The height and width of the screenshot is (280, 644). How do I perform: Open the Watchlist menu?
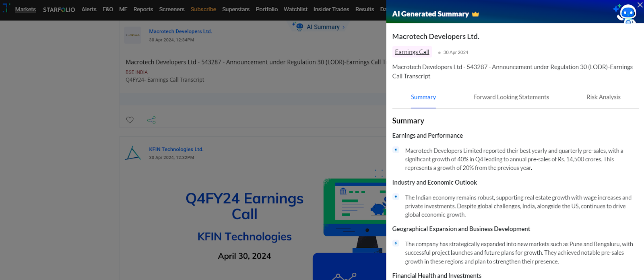(x=295, y=9)
